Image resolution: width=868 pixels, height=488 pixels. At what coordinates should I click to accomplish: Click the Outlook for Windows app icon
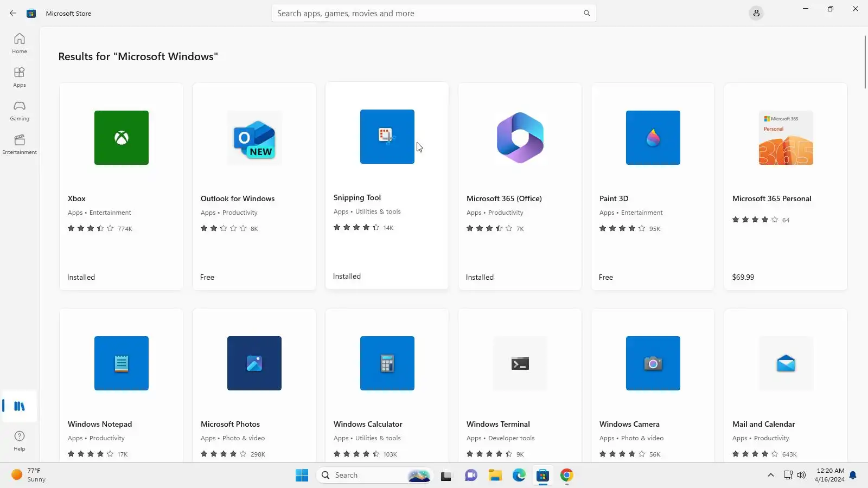click(x=254, y=138)
